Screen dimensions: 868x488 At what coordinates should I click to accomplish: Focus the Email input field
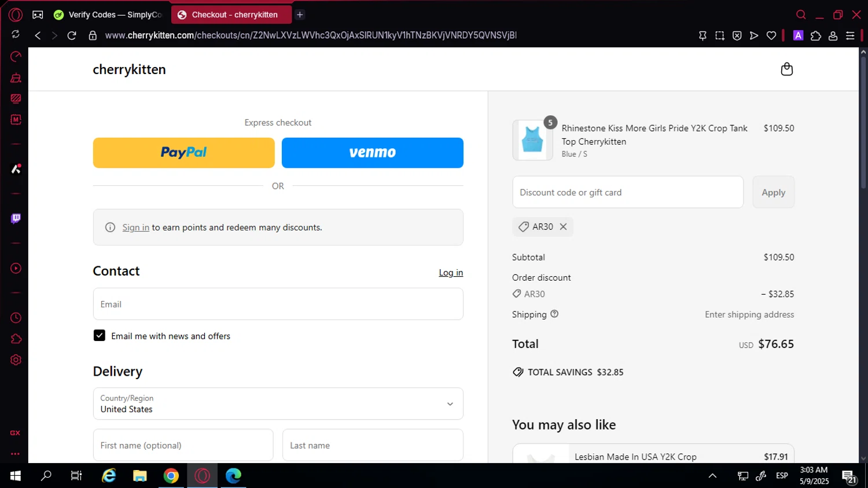pyautogui.click(x=278, y=304)
